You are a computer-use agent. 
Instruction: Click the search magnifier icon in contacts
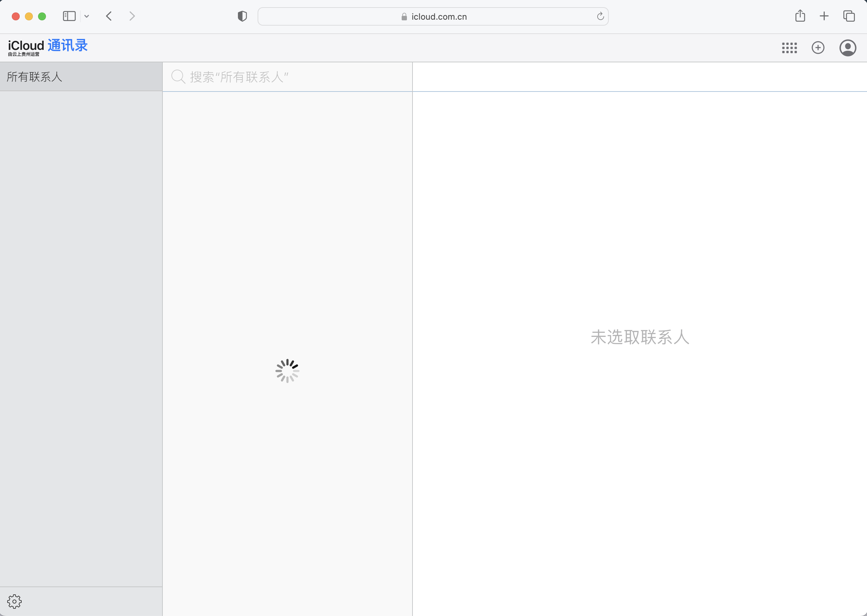pos(178,77)
